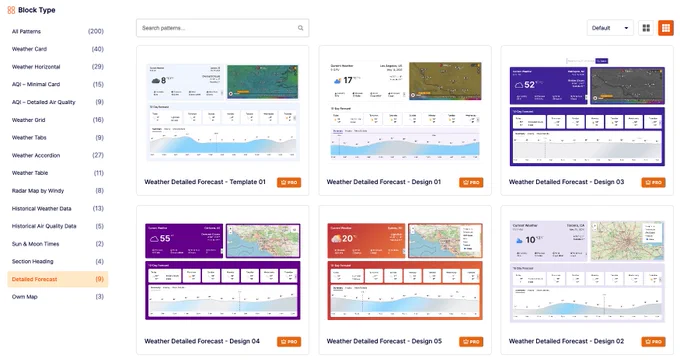Switch to two-column grid view icon

coord(646,28)
